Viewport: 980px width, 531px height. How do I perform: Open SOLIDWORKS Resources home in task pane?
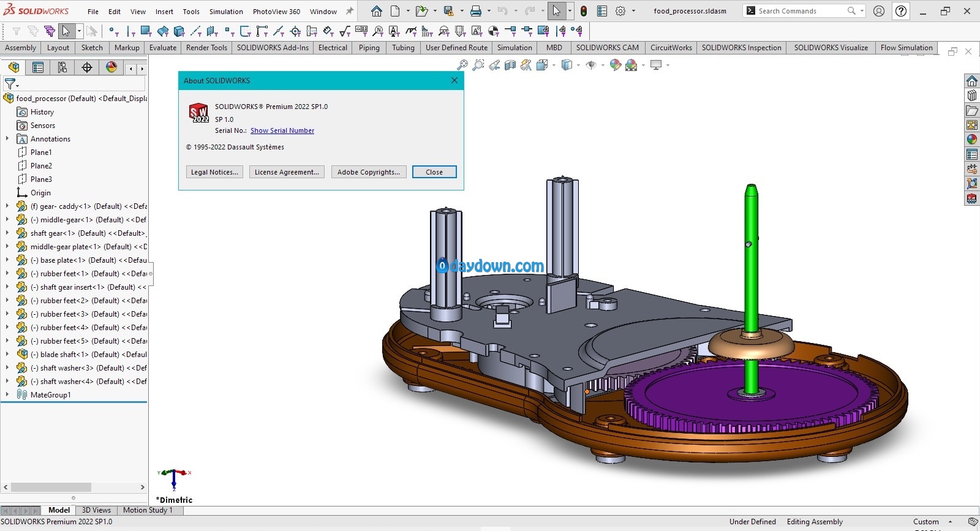(x=972, y=81)
